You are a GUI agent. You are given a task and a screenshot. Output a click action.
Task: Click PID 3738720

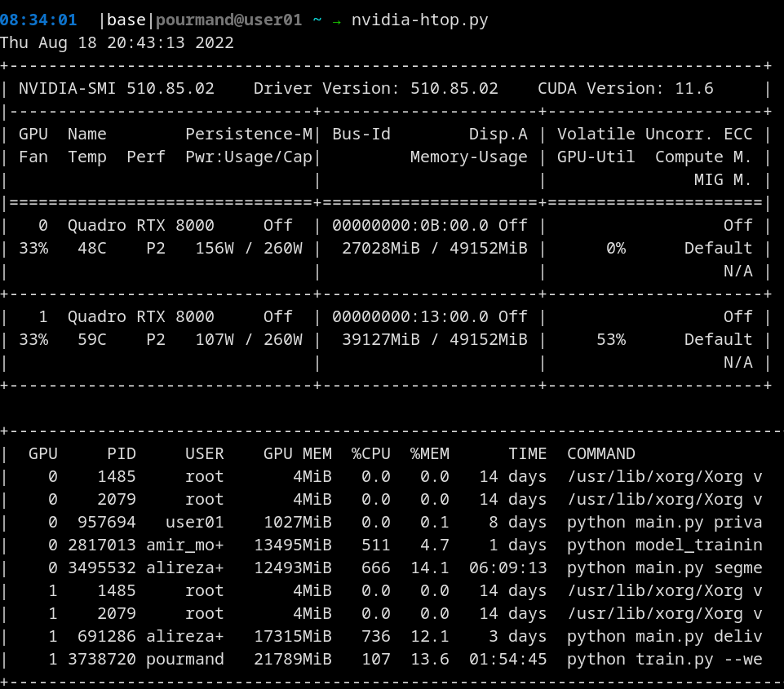[102, 660]
